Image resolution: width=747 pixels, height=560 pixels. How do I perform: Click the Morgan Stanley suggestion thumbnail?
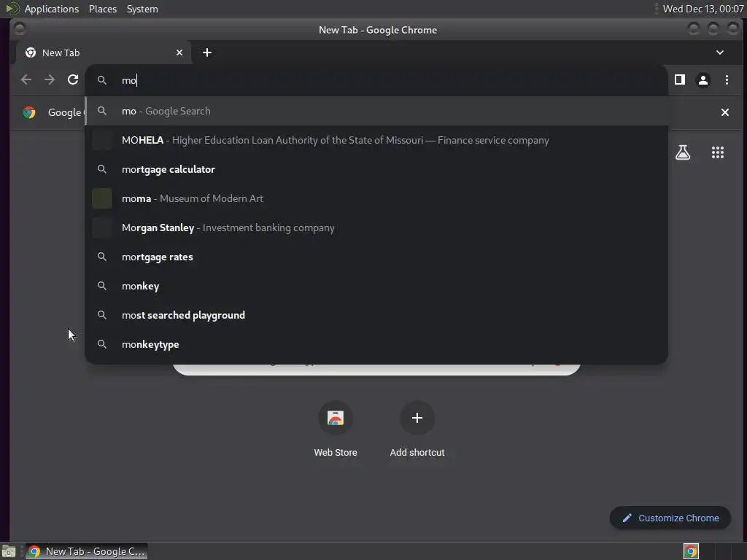pyautogui.click(x=102, y=227)
